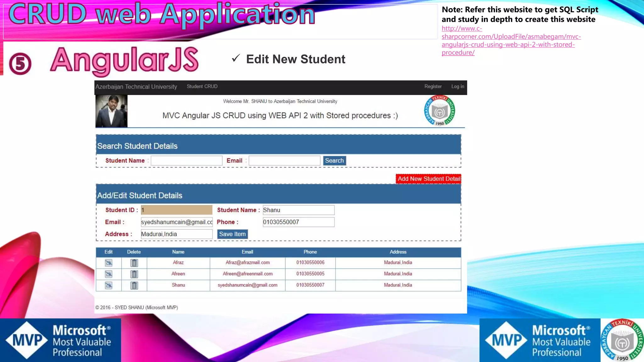Click the edit icon in Shanu row
This screenshot has width=644, height=362.
click(108, 285)
